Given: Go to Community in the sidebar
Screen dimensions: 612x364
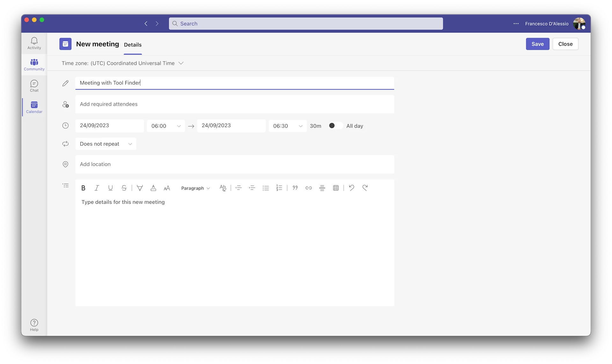Looking at the screenshot, I should 34,65.
